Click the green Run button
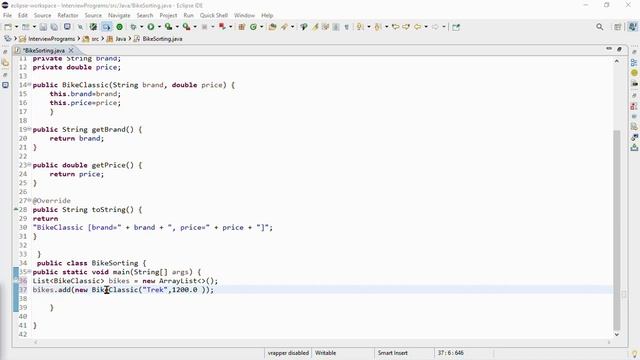 tap(151, 27)
